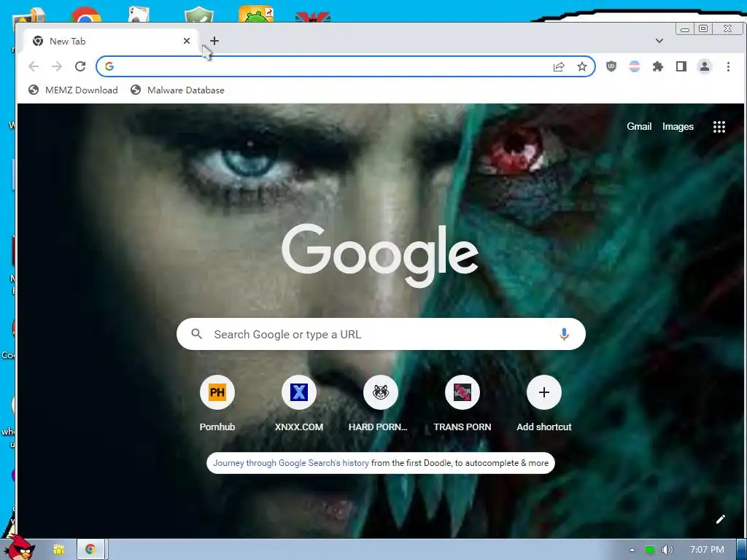The height and width of the screenshot is (560, 747).
Task: Click the Google logo
Action: point(380,254)
